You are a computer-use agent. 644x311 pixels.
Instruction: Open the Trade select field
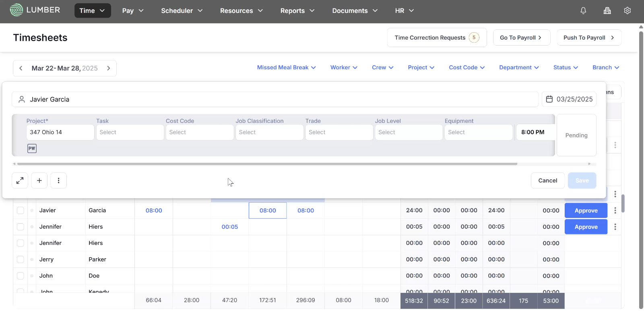(x=339, y=132)
